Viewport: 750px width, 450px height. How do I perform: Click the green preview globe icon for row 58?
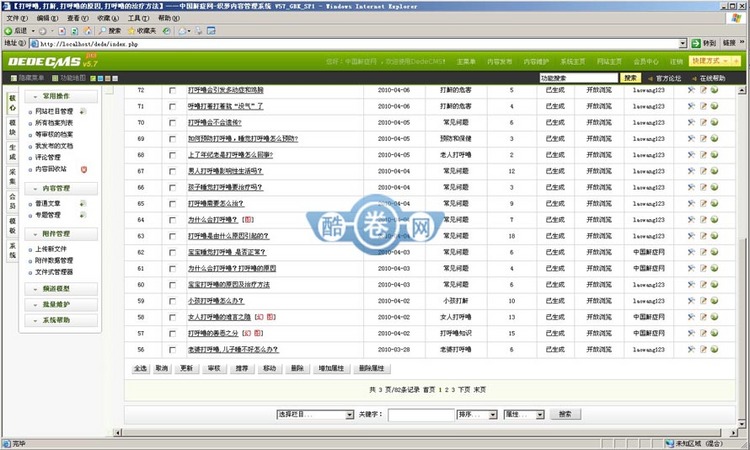click(x=714, y=317)
